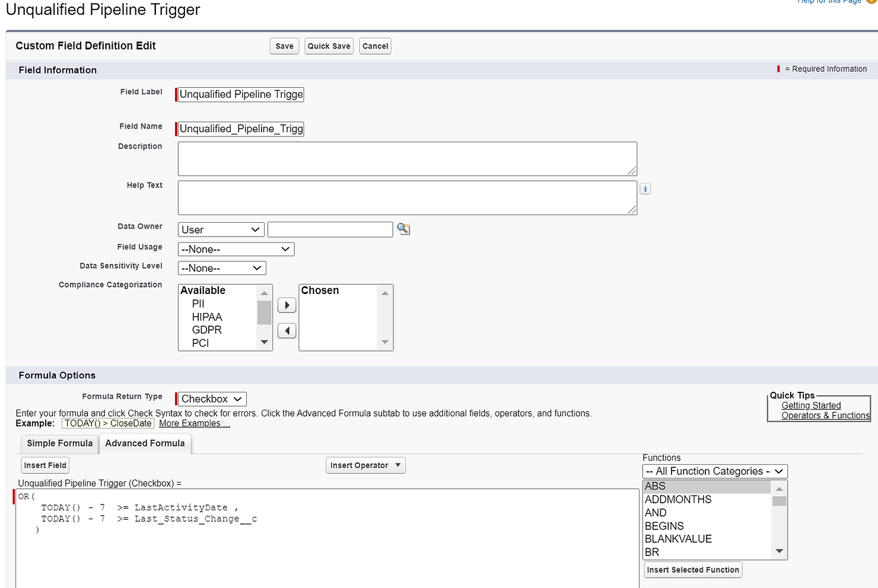The image size is (878, 588).
Task: Open the All Function Categories dropdown
Action: pyautogui.click(x=714, y=471)
